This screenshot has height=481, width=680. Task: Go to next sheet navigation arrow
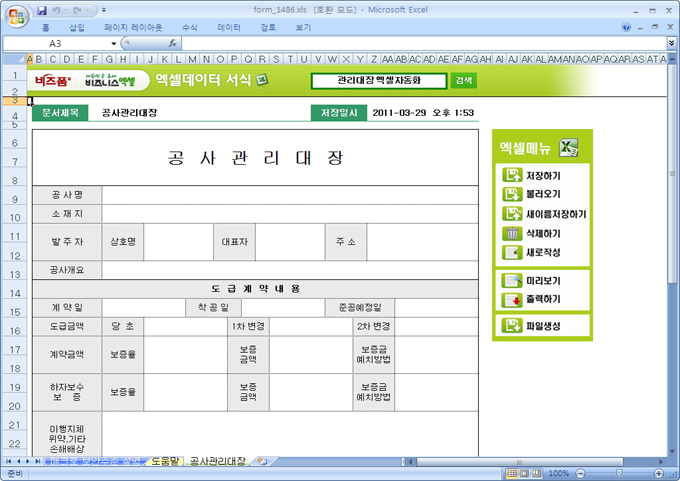click(x=28, y=461)
